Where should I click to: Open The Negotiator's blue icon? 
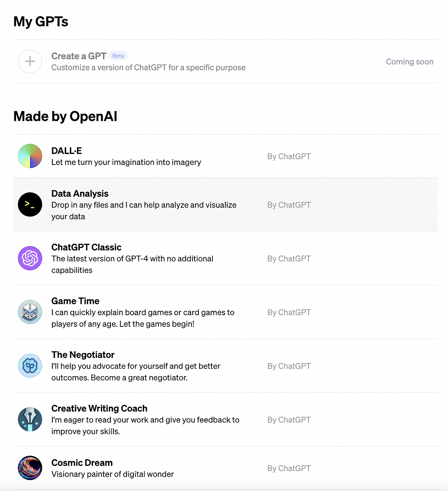click(x=30, y=366)
